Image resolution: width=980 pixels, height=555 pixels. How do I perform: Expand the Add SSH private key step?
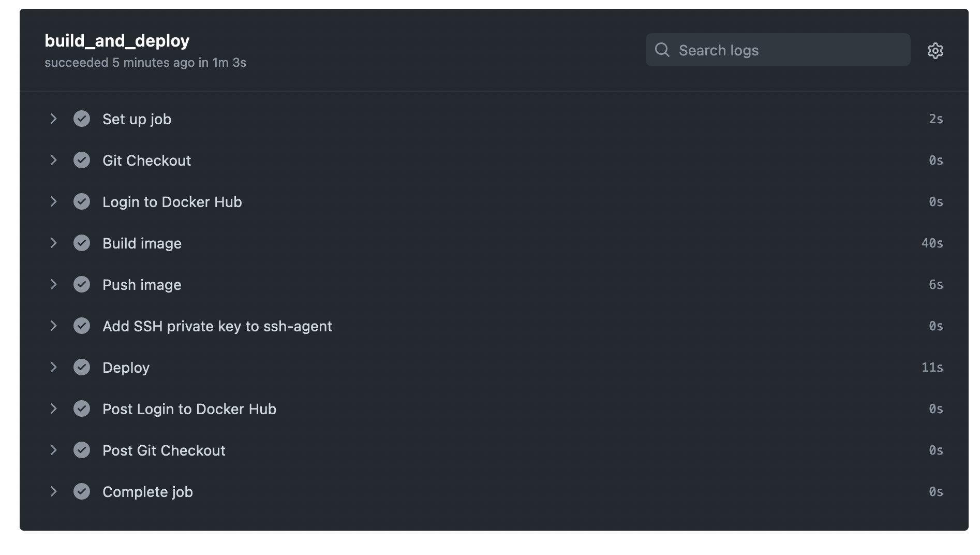pyautogui.click(x=53, y=326)
